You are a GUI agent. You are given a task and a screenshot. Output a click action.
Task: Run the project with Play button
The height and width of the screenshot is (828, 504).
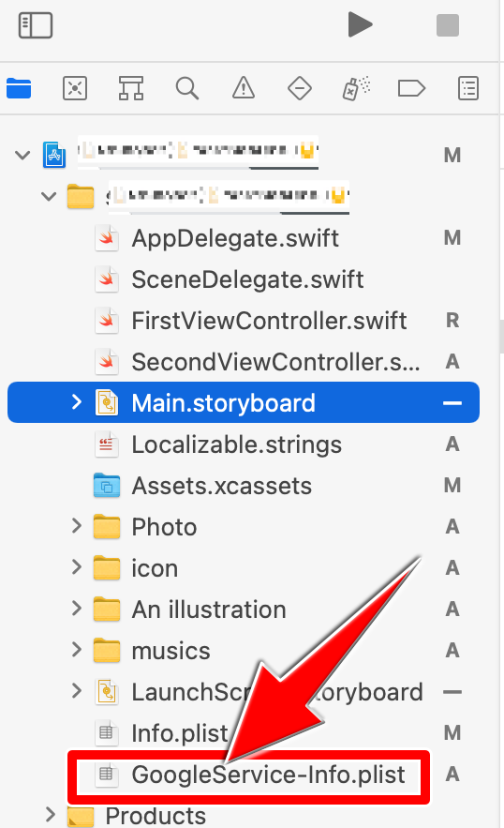click(x=360, y=24)
